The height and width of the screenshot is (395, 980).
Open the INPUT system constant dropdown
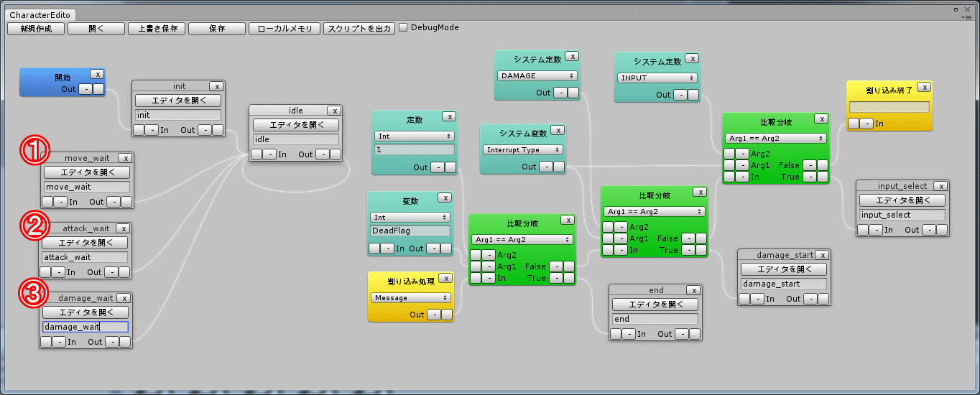tap(657, 78)
